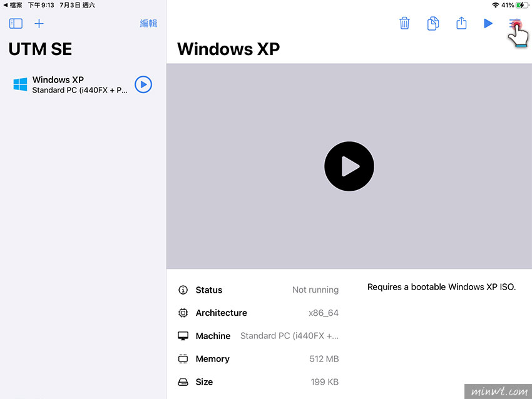Image resolution: width=532 pixels, height=399 pixels.
Task: Click the 'Status' label
Action: 209,290
